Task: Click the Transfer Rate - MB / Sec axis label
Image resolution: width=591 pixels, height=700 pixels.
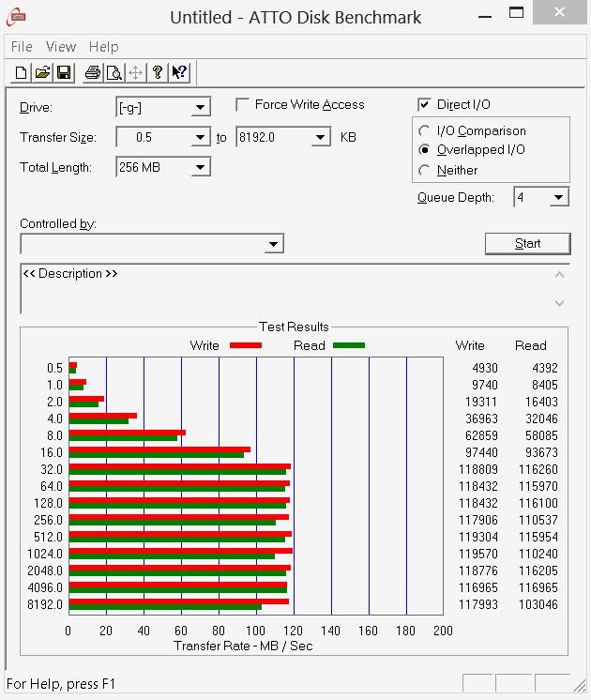Action: [243, 646]
